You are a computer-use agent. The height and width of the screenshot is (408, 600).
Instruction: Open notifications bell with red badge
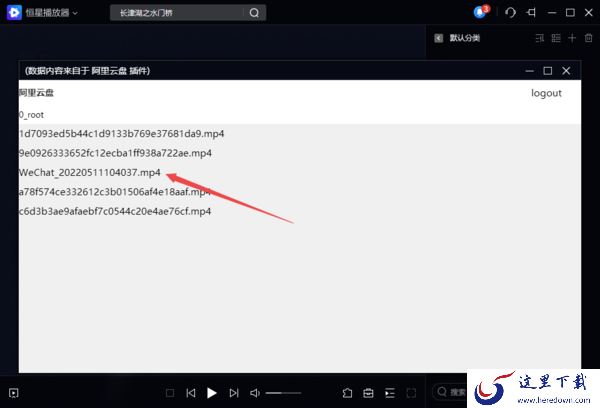pyautogui.click(x=481, y=12)
